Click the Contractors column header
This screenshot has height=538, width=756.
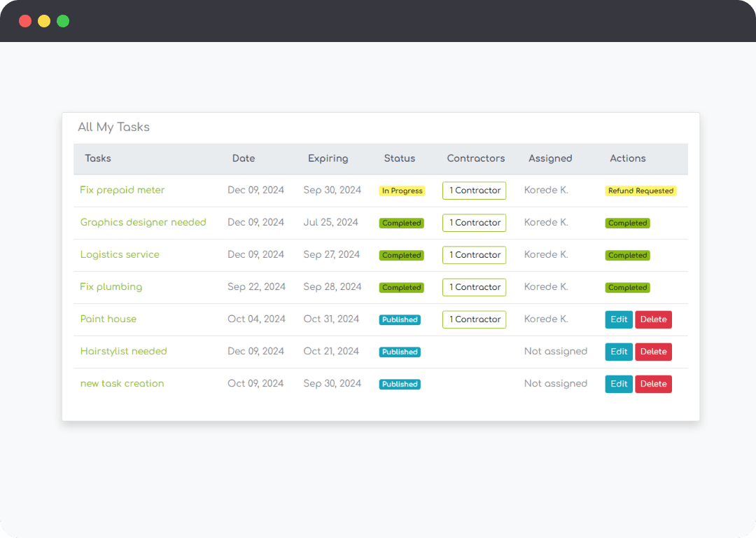point(476,158)
